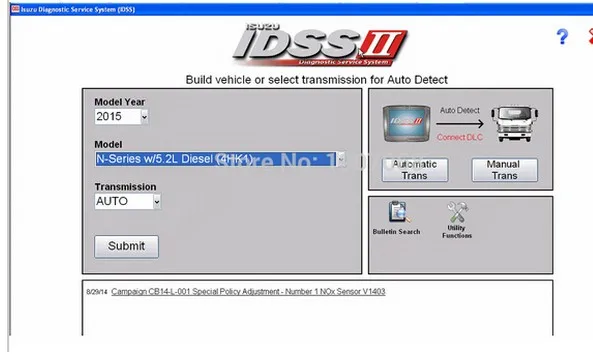Click the AUTO transmission value field

tap(124, 202)
